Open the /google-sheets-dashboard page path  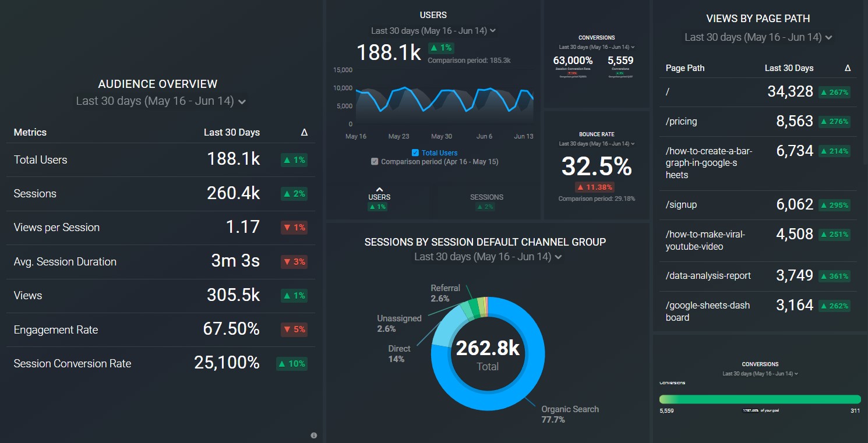[x=708, y=311]
